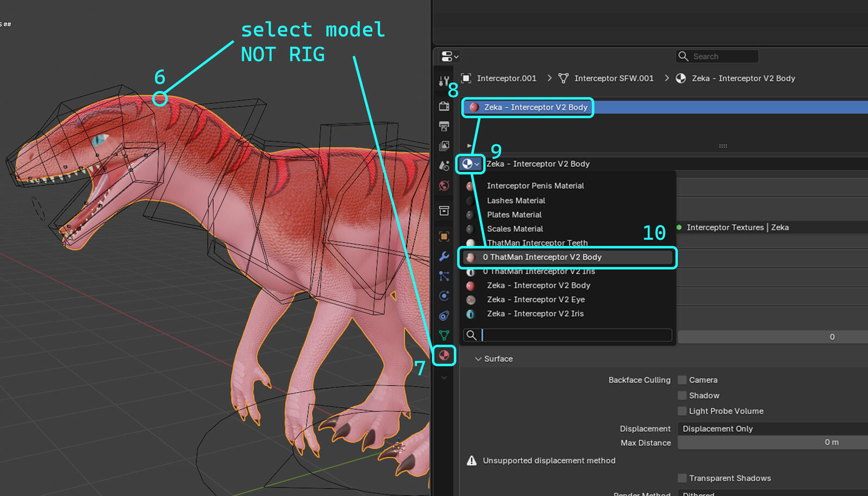Enable the Transparent Shadows checkbox

682,478
